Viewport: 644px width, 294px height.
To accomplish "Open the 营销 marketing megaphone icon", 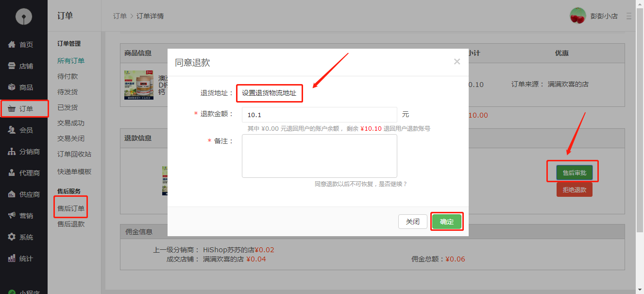I will [x=12, y=215].
